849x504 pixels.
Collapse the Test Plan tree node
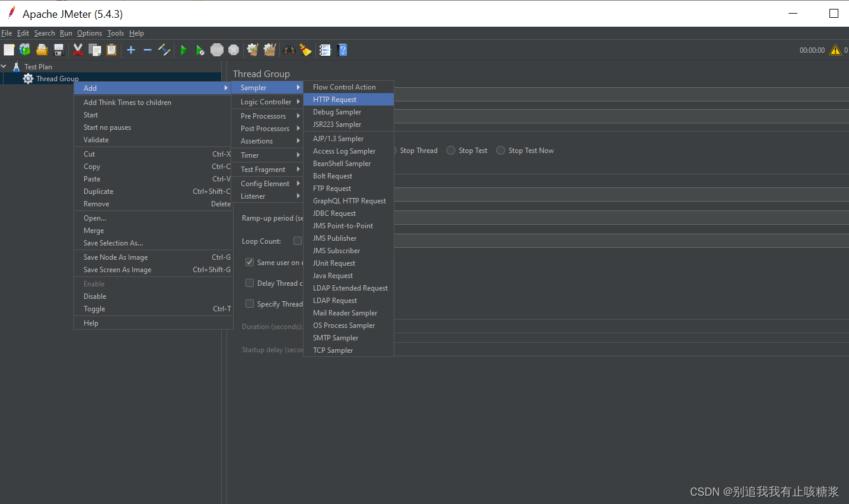coord(4,66)
